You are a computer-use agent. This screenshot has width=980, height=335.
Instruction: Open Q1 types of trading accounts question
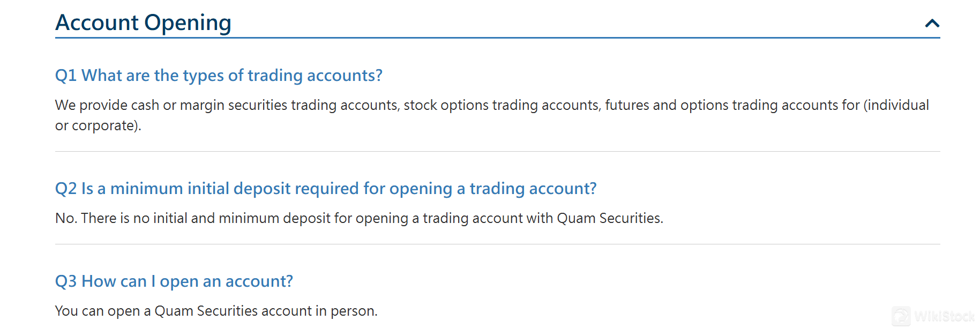[219, 76]
